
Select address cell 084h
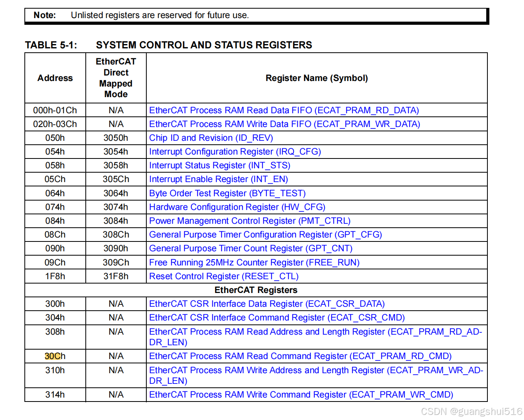click(x=55, y=221)
